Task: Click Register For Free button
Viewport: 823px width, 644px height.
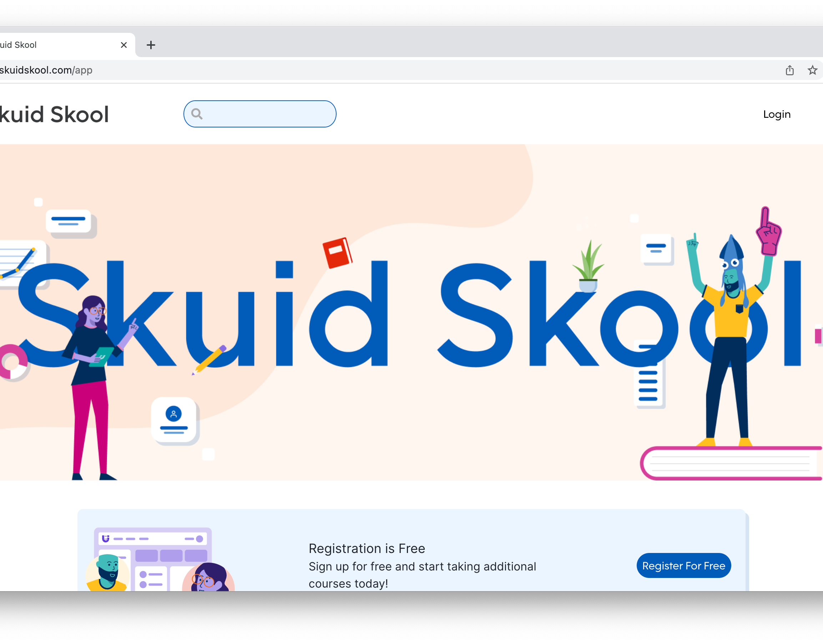Action: pos(683,565)
